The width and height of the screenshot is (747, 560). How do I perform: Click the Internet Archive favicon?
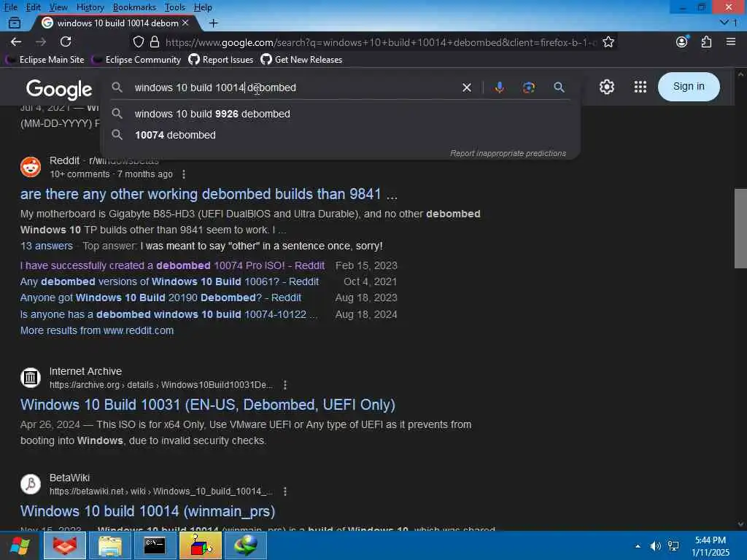(x=31, y=378)
